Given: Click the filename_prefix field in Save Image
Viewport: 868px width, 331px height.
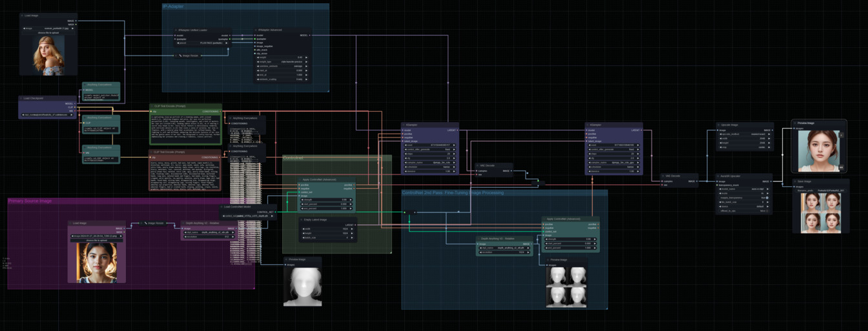Looking at the screenshot, I should coord(820,190).
